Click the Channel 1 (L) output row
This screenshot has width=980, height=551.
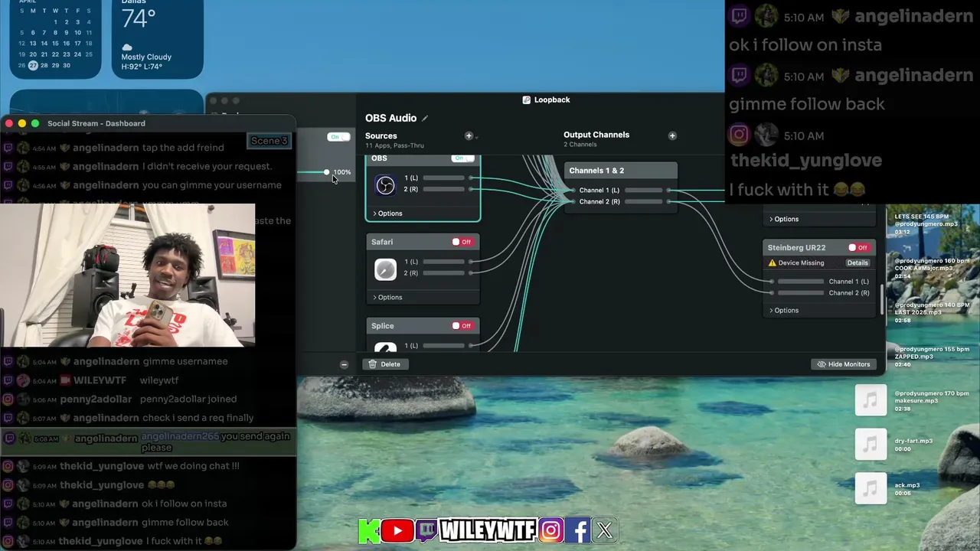[621, 190]
